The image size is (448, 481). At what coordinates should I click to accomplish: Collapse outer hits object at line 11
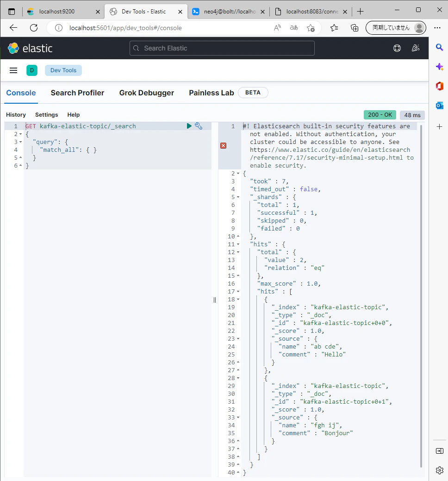[238, 244]
